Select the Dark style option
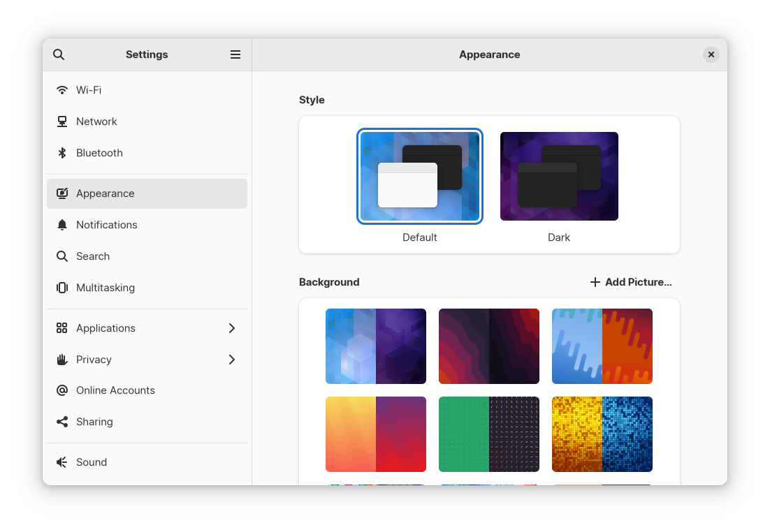The width and height of the screenshot is (770, 532). (x=559, y=177)
